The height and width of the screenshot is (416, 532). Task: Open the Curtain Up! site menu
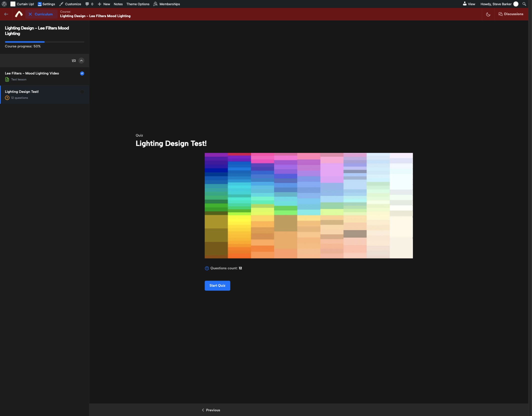pyautogui.click(x=22, y=4)
